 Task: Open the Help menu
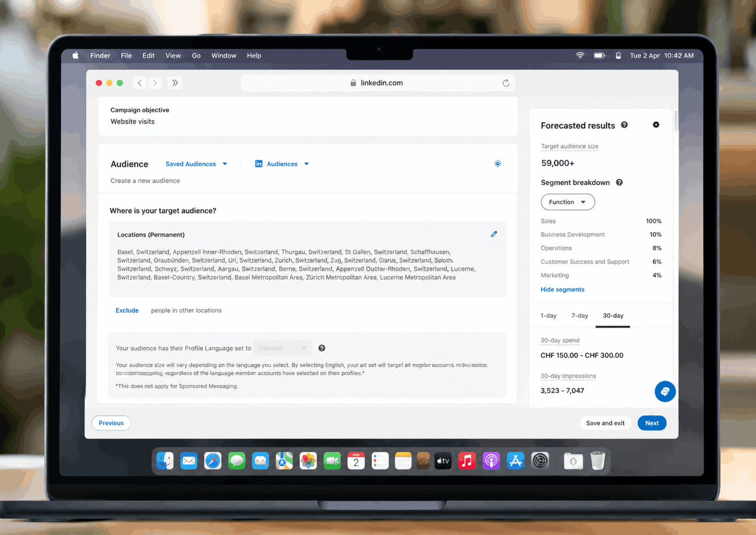tap(254, 55)
